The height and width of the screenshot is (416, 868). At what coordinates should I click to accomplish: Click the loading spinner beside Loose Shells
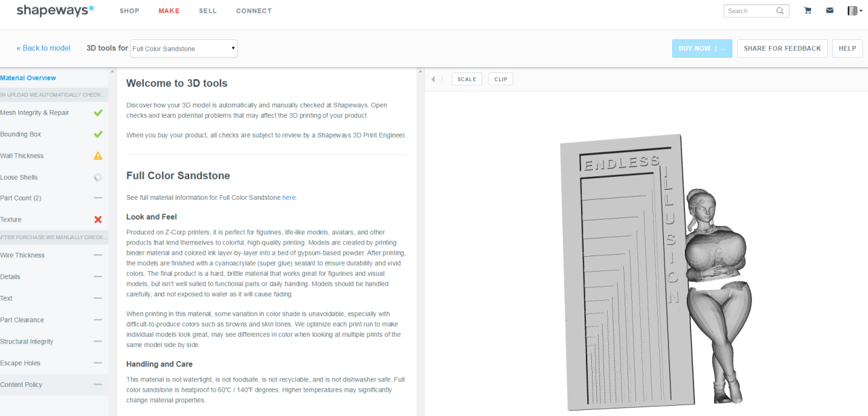98,178
